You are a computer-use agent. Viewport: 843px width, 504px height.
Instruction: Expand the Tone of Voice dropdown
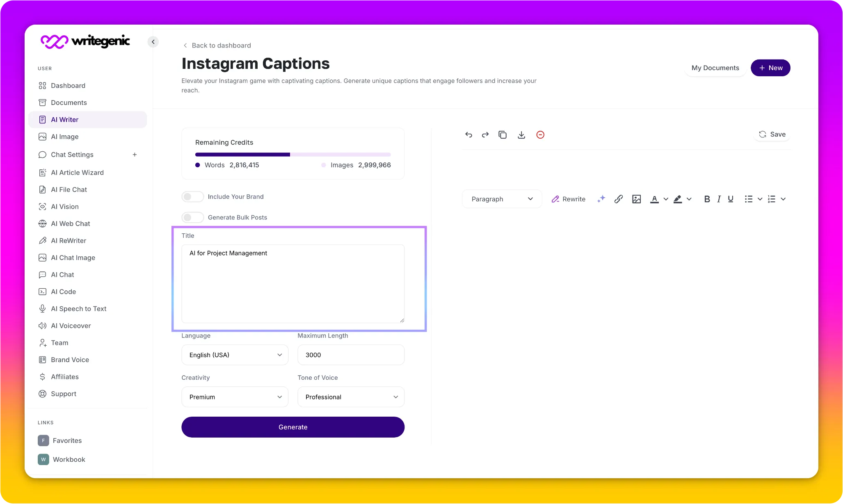pyautogui.click(x=350, y=397)
